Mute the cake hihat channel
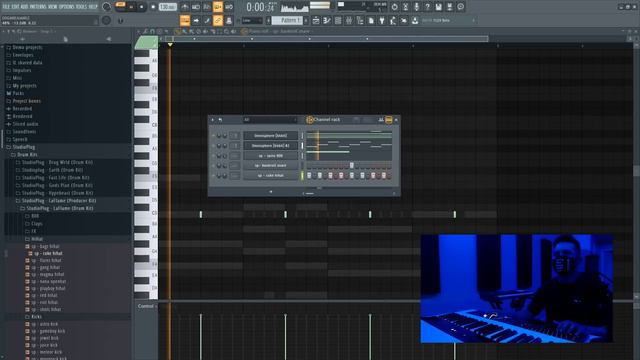 213,176
